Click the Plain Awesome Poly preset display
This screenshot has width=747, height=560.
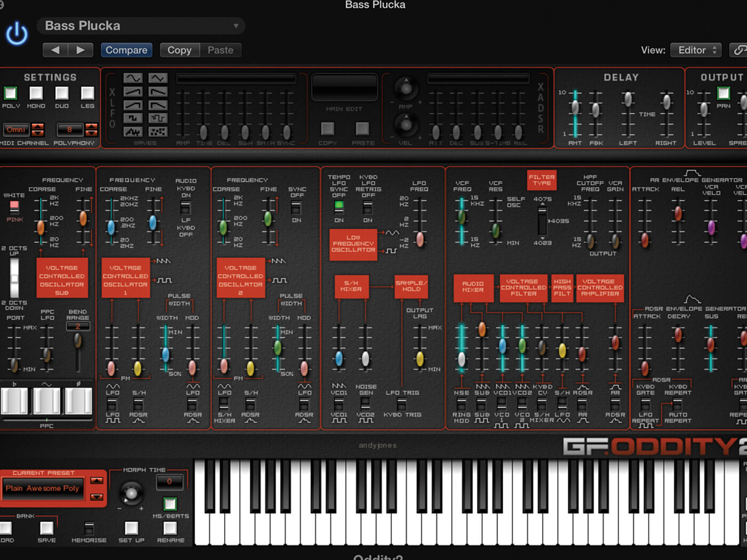(43, 489)
